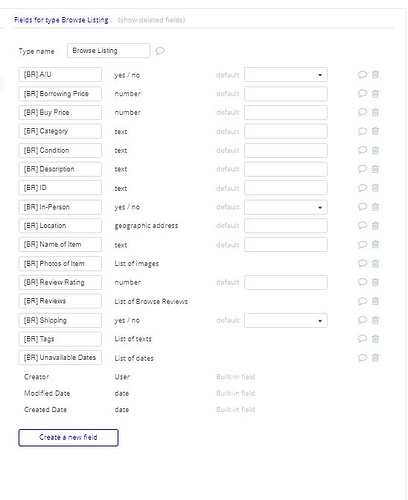The width and height of the screenshot is (408, 500).
Task: Open default dropdown for [BR] A/U
Action: pos(286,75)
